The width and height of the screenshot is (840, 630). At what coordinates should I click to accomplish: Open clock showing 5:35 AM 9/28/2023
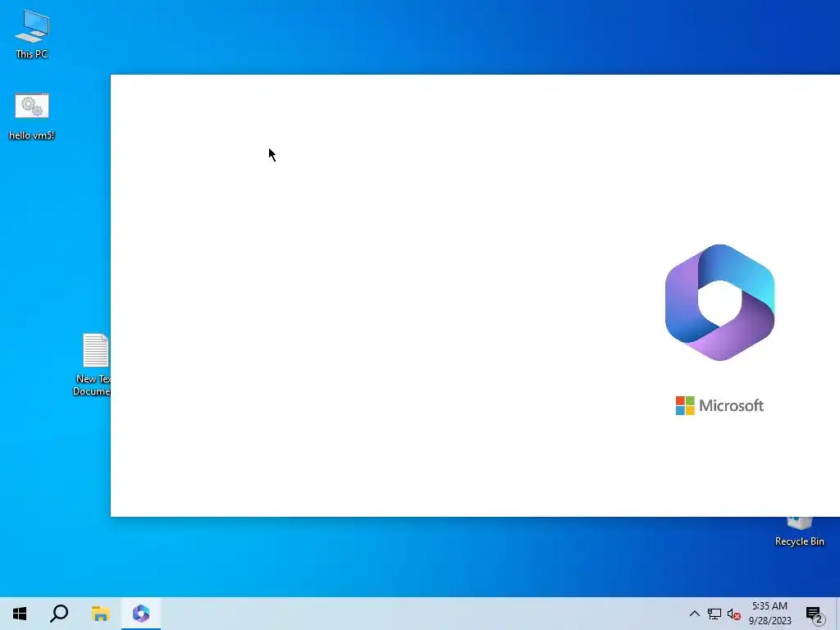(x=769, y=614)
